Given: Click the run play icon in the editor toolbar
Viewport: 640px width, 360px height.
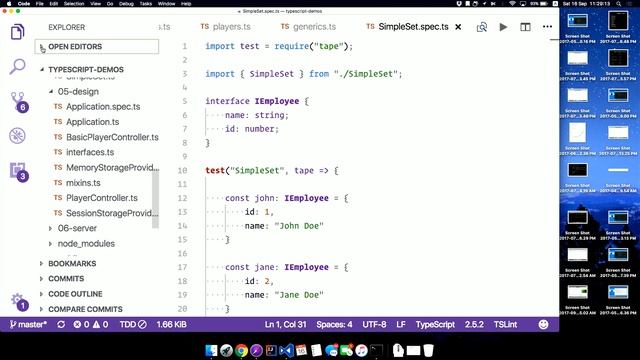Looking at the screenshot, I should (503, 27).
